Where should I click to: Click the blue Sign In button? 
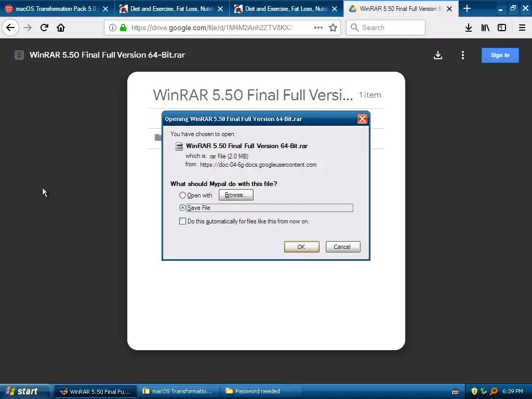pos(500,55)
